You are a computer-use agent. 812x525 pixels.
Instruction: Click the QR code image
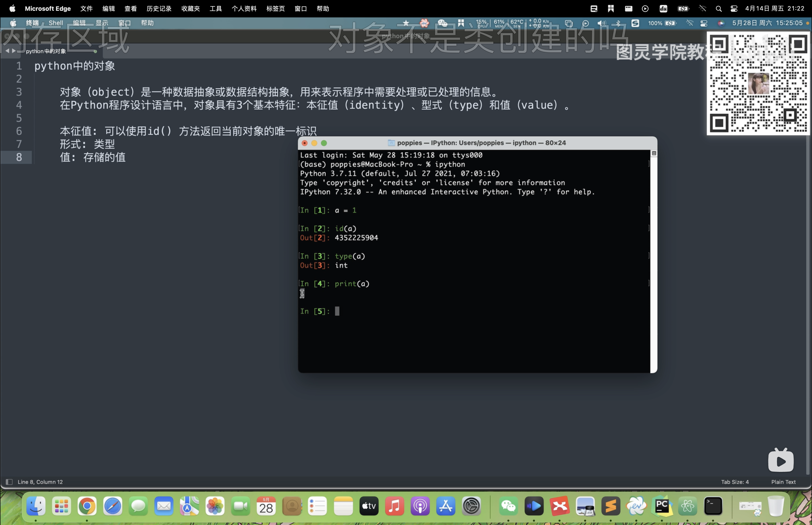(x=758, y=83)
